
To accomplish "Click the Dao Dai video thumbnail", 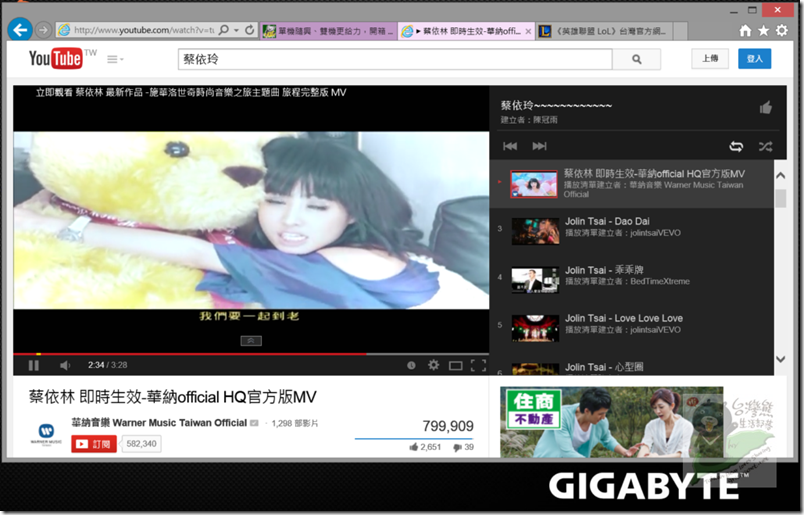I will pos(535,231).
